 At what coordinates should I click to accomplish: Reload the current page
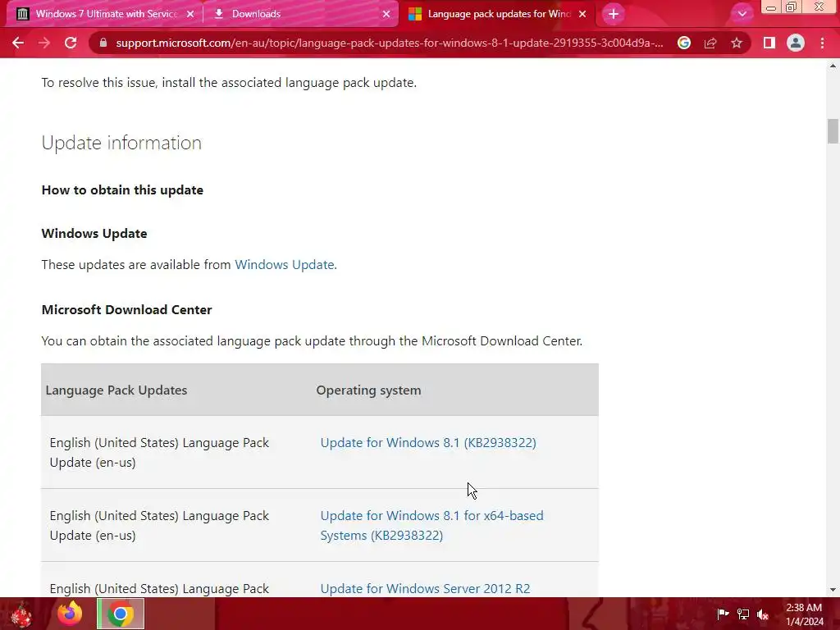(71, 43)
